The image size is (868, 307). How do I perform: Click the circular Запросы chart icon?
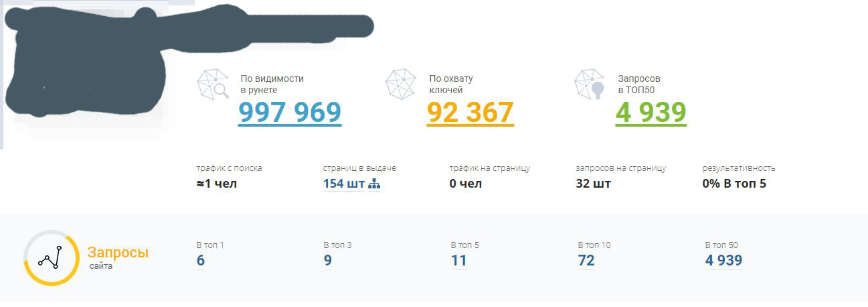click(x=50, y=258)
